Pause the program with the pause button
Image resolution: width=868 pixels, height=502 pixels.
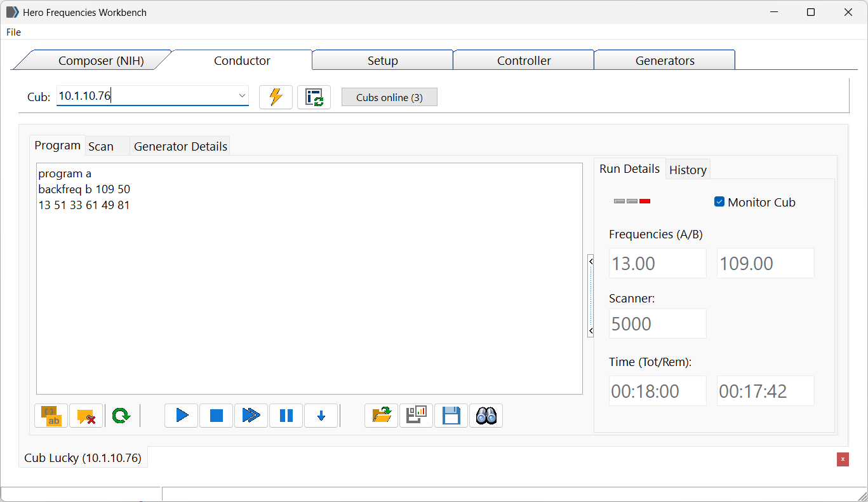click(286, 416)
